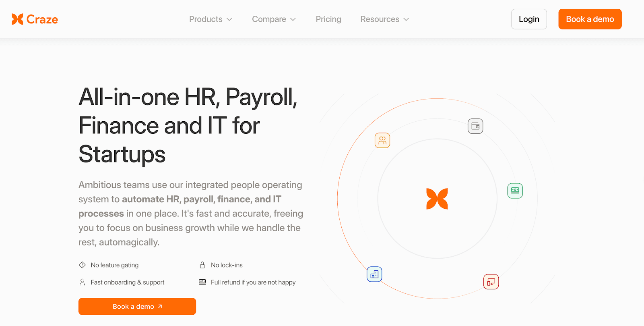This screenshot has width=644, height=326.
Task: Click the 'No lock-ins' text
Action: click(227, 265)
